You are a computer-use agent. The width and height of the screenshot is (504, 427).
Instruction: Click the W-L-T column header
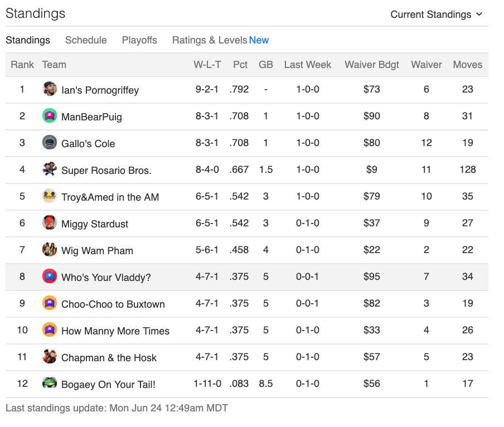tap(207, 65)
